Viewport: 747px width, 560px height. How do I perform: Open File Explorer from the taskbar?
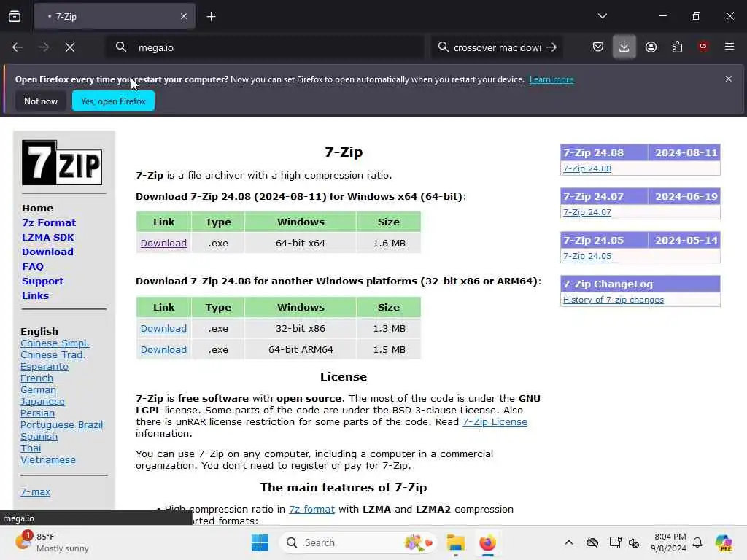coord(455,542)
